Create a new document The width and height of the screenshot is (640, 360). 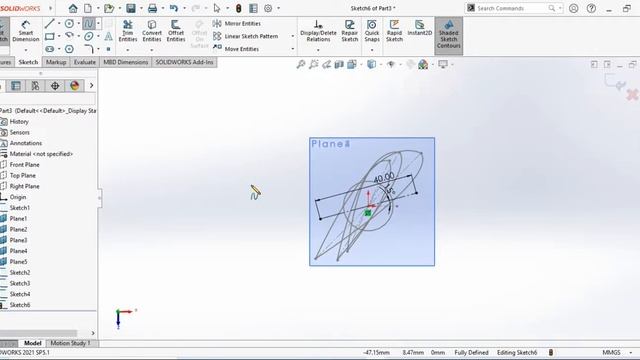pyautogui.click(x=88, y=8)
